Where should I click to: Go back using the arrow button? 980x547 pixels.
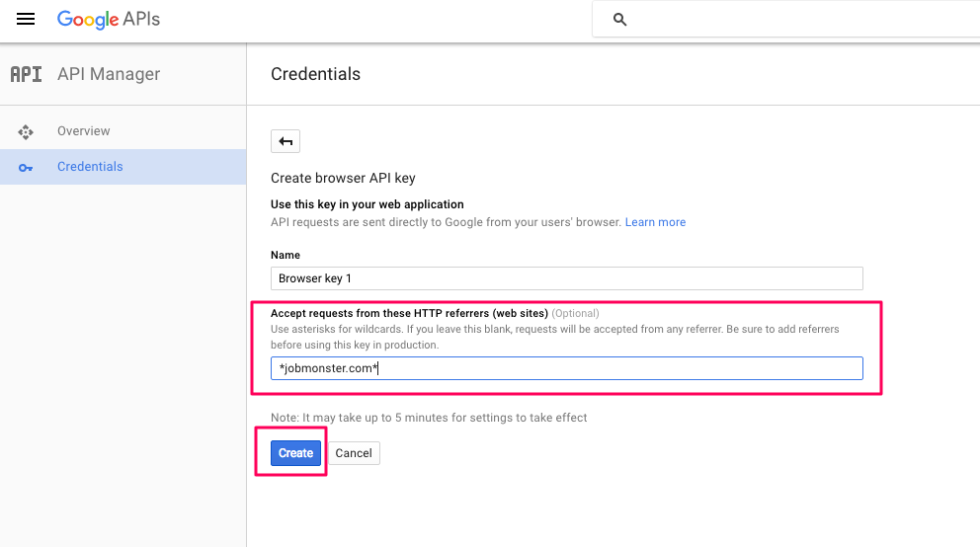(x=286, y=141)
